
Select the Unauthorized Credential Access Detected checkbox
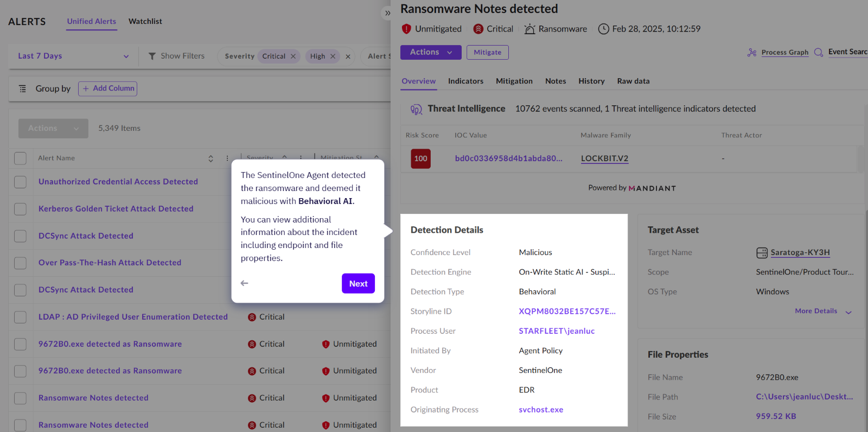pyautogui.click(x=20, y=182)
